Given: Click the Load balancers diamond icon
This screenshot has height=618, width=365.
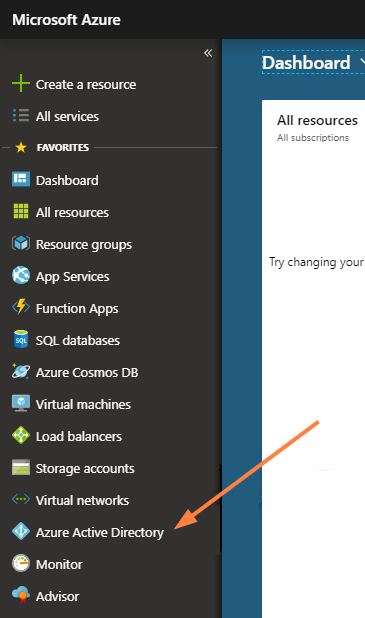Looking at the screenshot, I should coord(21,436).
